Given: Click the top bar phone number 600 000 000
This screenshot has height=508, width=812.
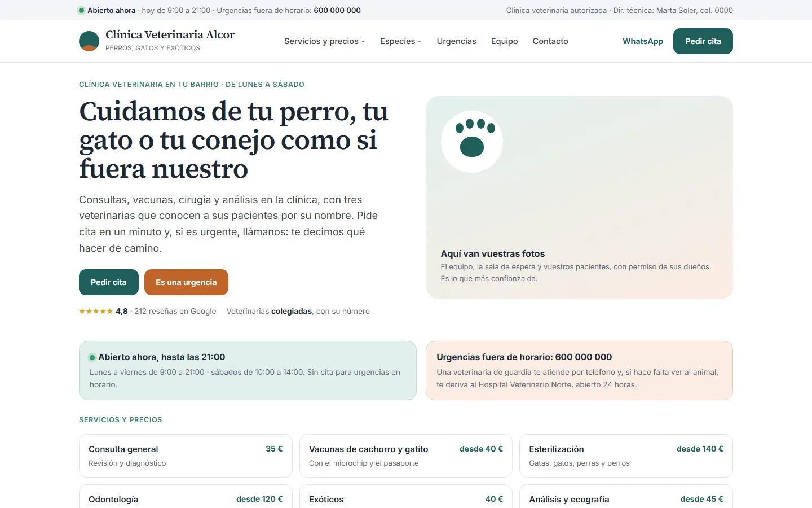Looking at the screenshot, I should coord(337,10).
